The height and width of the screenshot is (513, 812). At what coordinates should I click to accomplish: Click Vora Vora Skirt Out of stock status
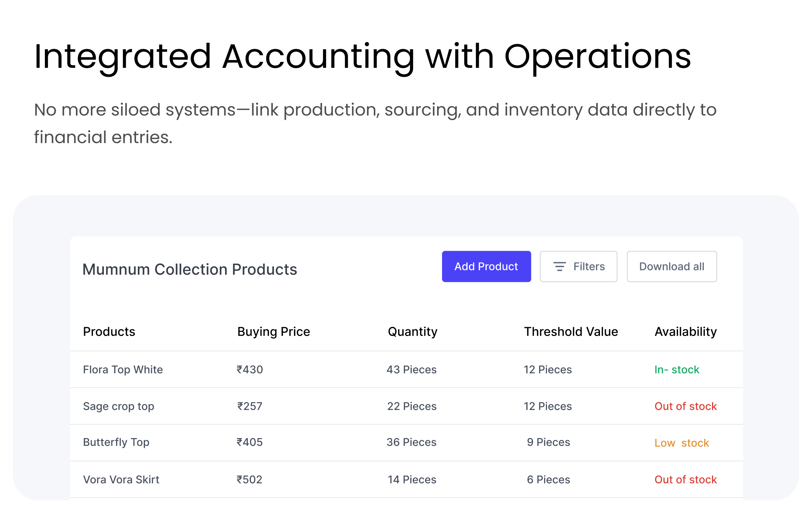[685, 479]
